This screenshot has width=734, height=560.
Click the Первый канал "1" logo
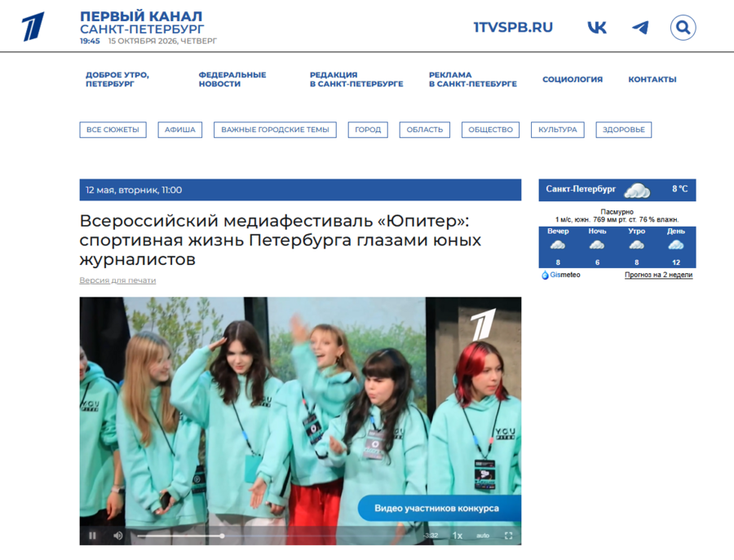pyautogui.click(x=33, y=27)
